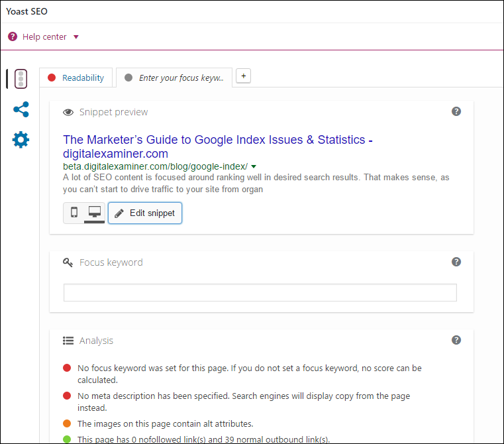The image size is (504, 444).
Task: Open the Advanced gear settings tab
Action: point(21,139)
